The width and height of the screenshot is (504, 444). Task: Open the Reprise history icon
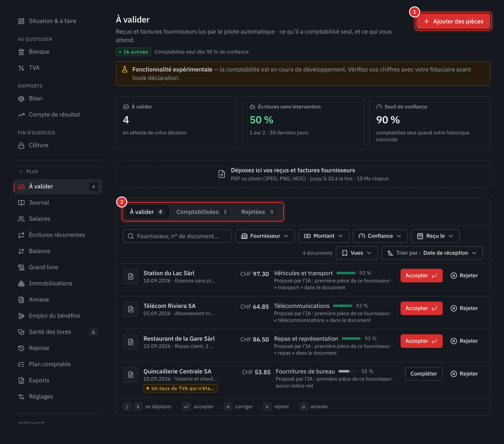pos(21,348)
